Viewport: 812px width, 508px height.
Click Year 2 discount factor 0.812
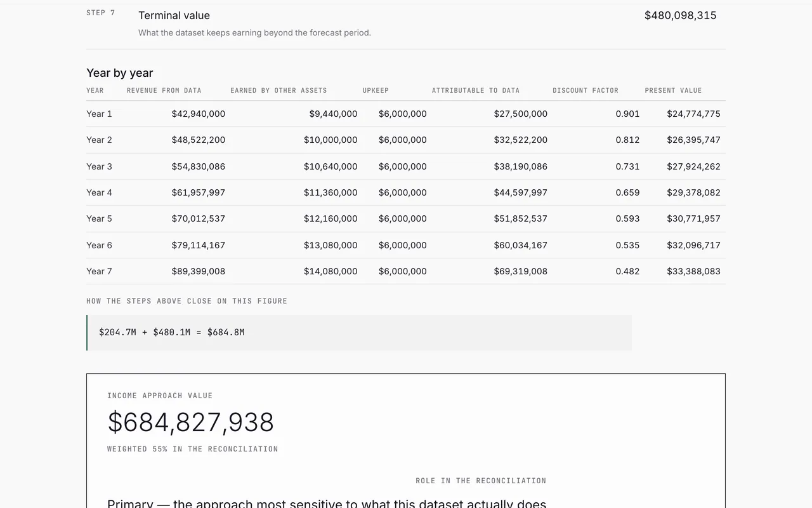click(627, 140)
